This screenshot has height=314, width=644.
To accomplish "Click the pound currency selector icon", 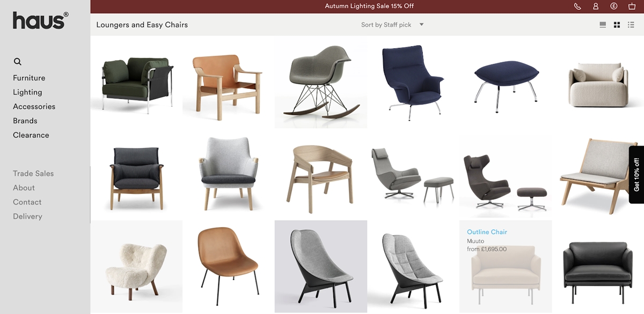I will tap(614, 6).
